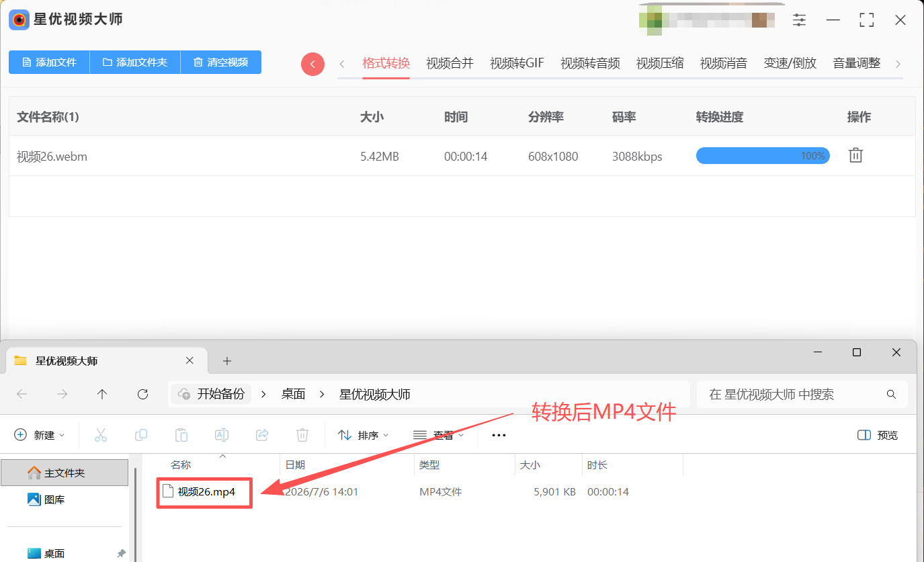Click the 在 星优视频大师 中搜索 search field
The width and height of the screenshot is (924, 562).
[x=802, y=394]
